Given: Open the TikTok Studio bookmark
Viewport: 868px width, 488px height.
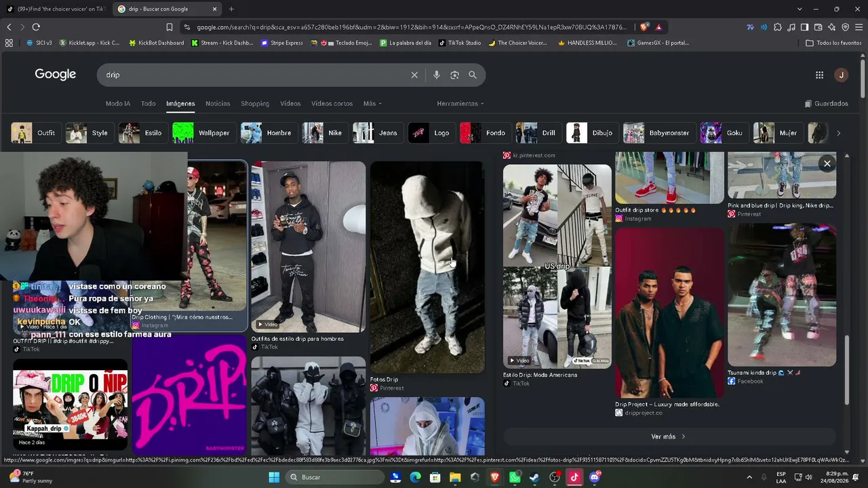Looking at the screenshot, I should click(460, 43).
